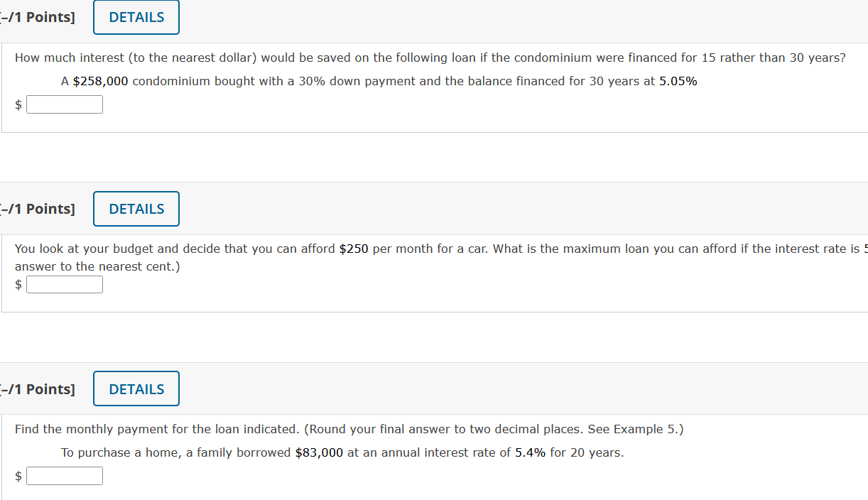Click the dollar sign beside the home loan answer
The width and height of the screenshot is (868, 500).
[x=18, y=475]
